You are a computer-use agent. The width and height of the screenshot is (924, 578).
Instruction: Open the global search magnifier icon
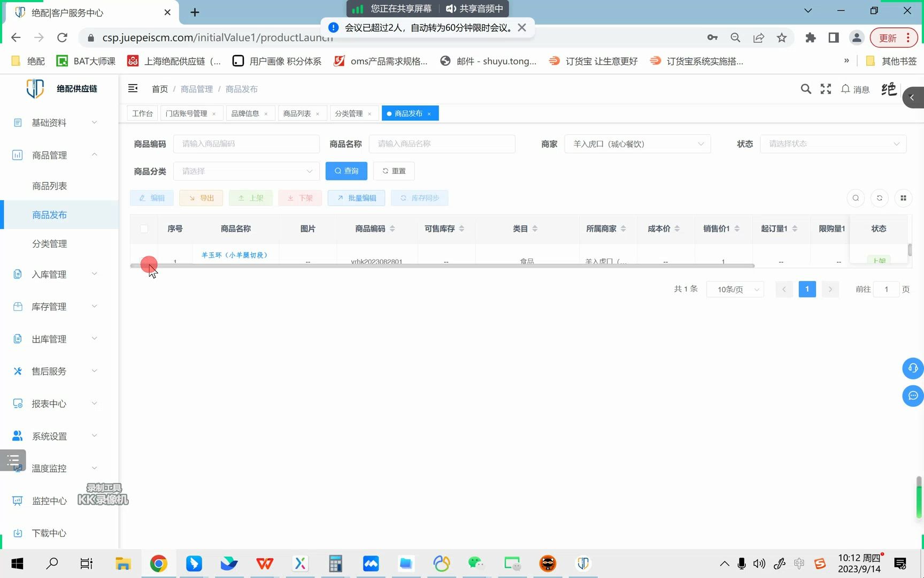806,89
